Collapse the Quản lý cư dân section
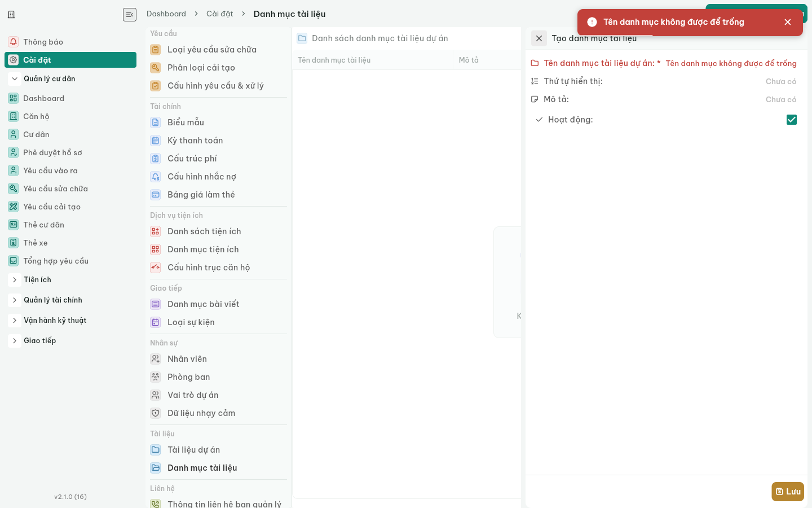 pyautogui.click(x=15, y=79)
